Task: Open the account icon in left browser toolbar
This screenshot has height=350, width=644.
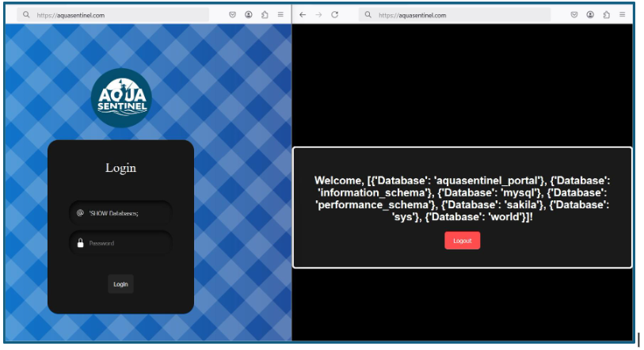Action: point(248,15)
